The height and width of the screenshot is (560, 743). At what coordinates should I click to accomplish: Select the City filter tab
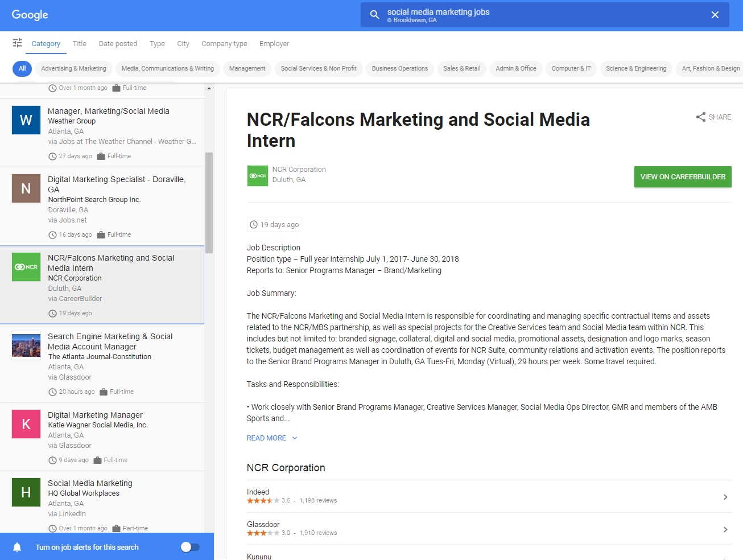click(183, 44)
